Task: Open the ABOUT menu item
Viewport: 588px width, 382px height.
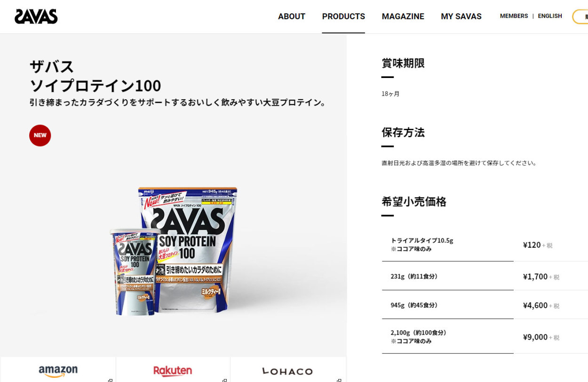Action: [x=292, y=16]
